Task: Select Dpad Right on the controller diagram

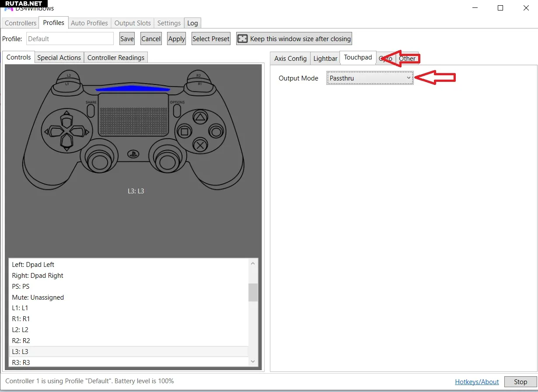Action: (x=78, y=131)
